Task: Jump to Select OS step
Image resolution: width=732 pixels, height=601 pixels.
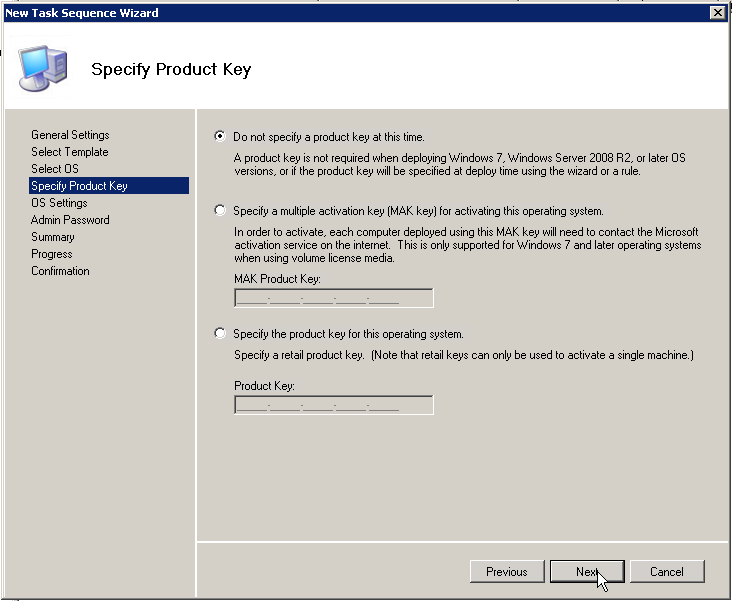Action: click(54, 169)
